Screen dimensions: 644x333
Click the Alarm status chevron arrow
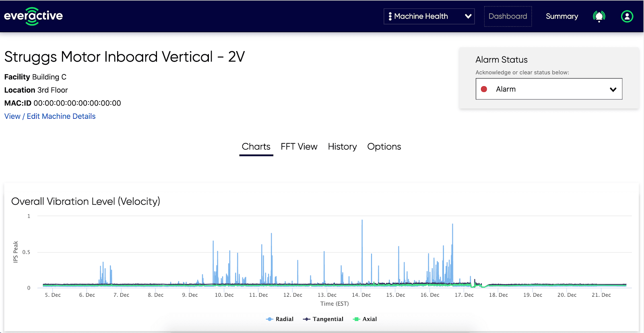613,89
